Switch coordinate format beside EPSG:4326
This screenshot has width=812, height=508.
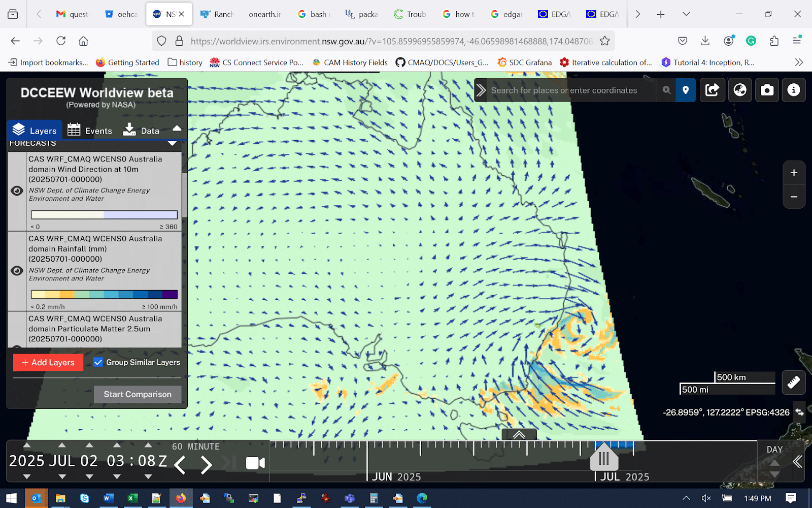click(799, 412)
